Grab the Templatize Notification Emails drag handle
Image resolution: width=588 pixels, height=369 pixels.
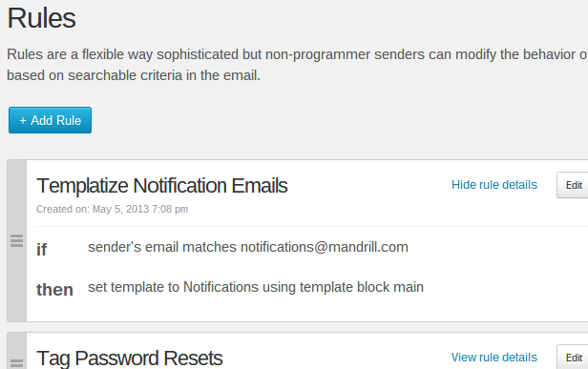[x=16, y=240]
